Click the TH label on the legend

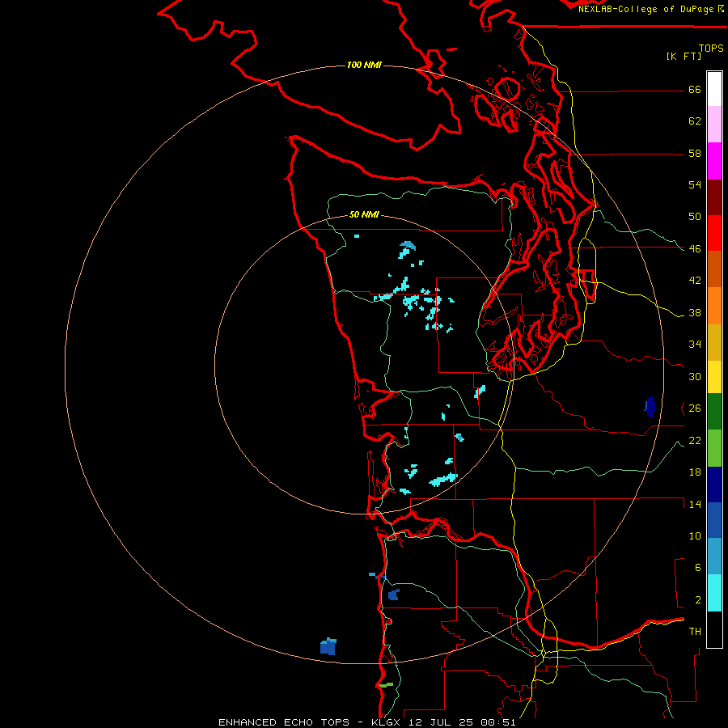pos(695,632)
